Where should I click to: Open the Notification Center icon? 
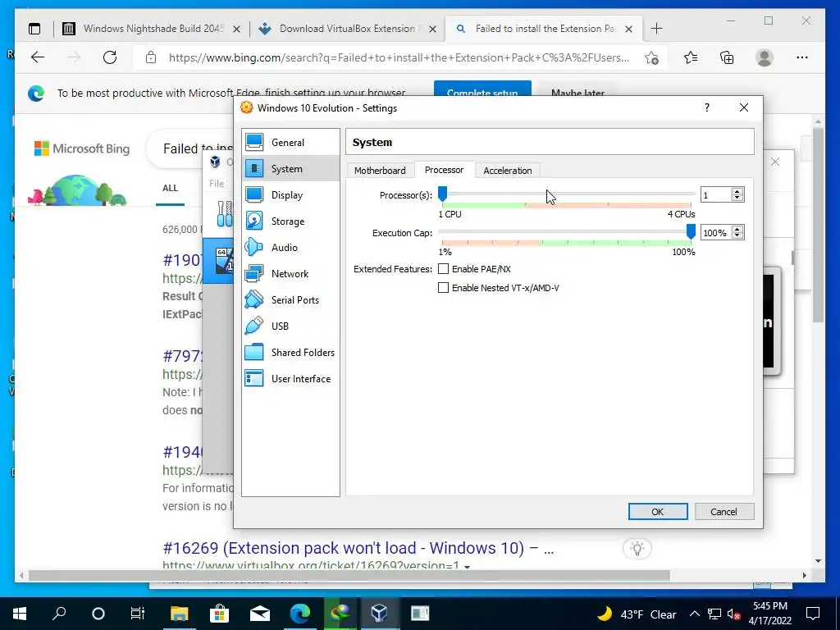point(813,614)
